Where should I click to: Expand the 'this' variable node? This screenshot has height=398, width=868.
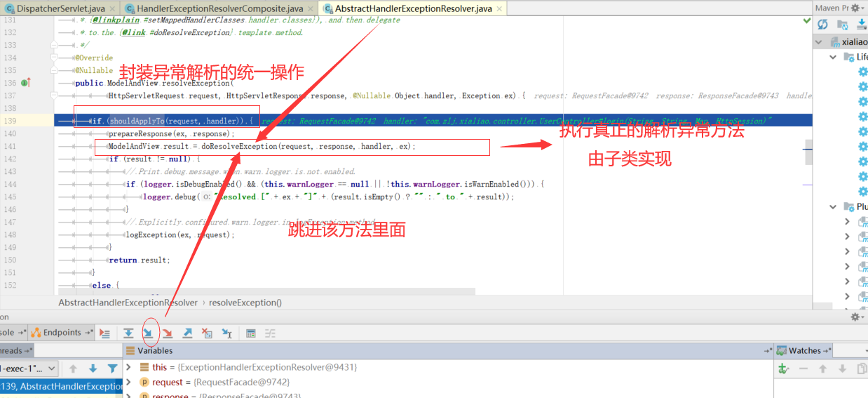pos(128,367)
